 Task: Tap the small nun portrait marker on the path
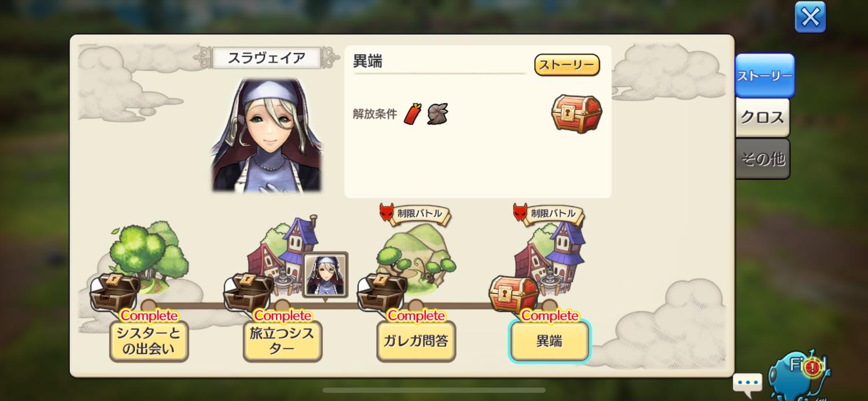coord(325,275)
